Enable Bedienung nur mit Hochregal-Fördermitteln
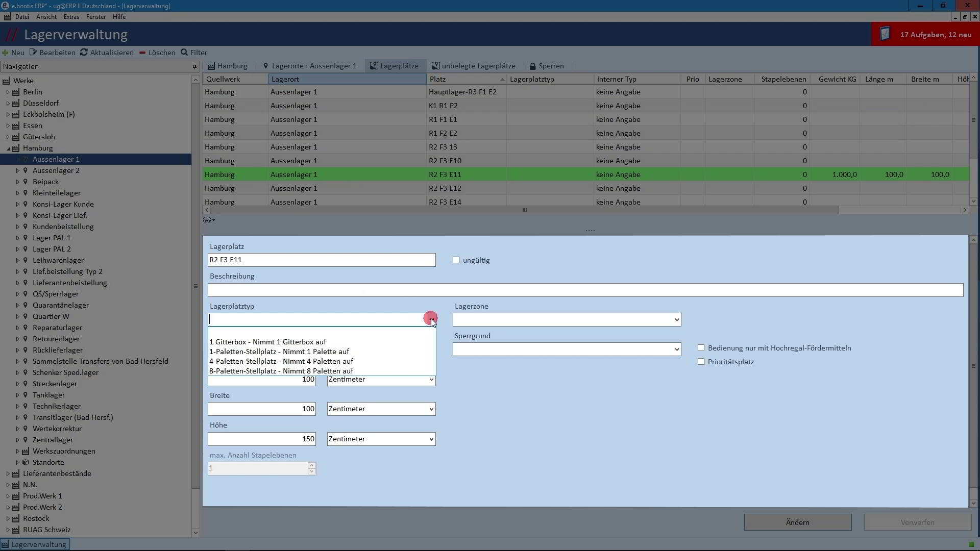The height and width of the screenshot is (551, 980). coord(701,348)
